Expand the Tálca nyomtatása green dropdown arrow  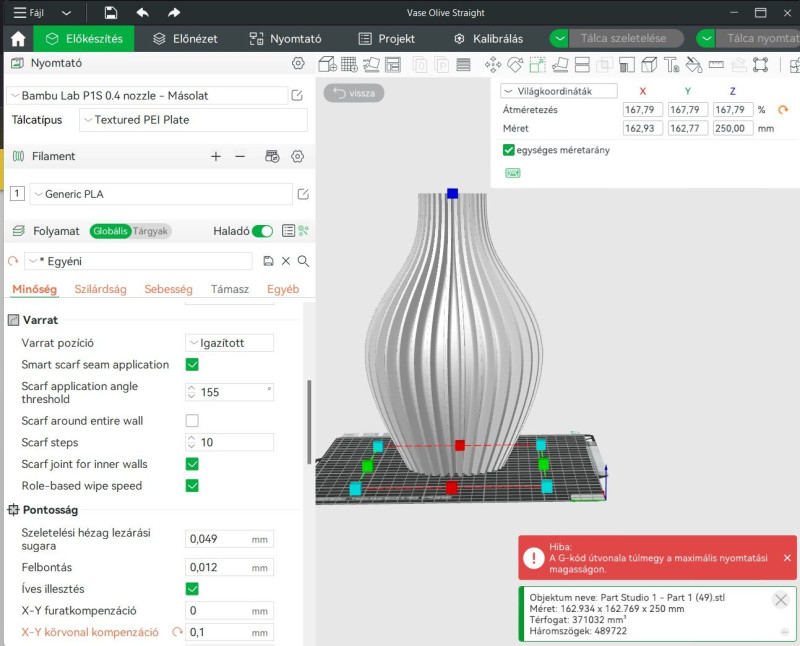click(706, 38)
